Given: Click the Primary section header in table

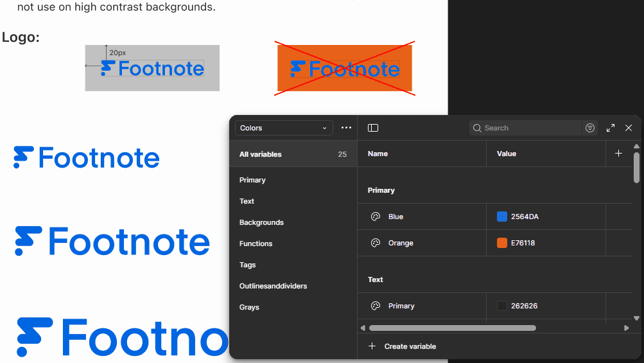Looking at the screenshot, I should tap(381, 190).
